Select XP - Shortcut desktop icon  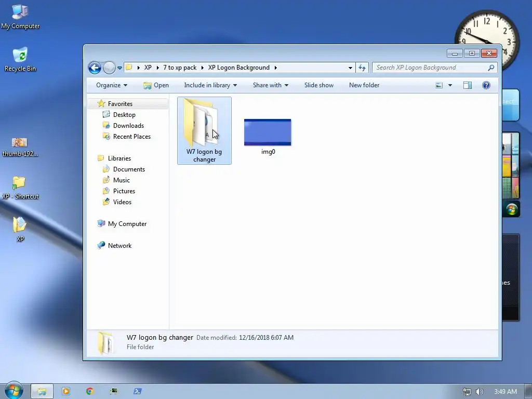point(20,188)
